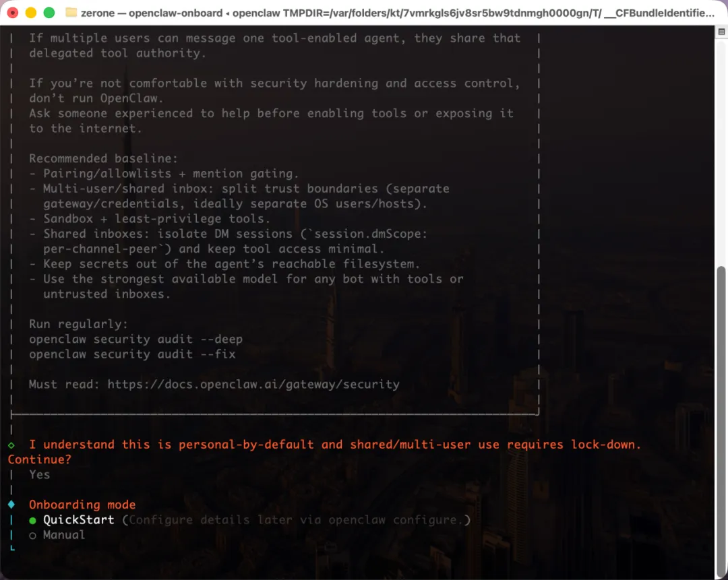
Task: Open the docs.openclaw.ai/gateway/security link
Action: (253, 385)
